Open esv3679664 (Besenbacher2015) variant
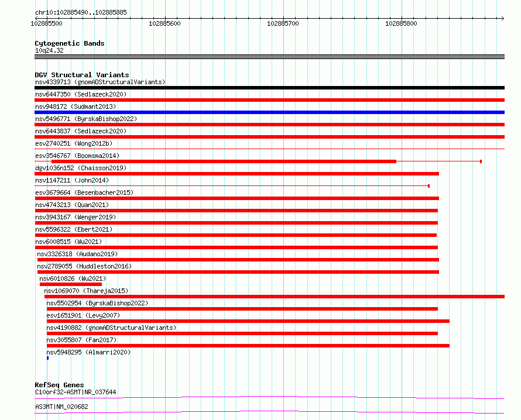The width and height of the screenshot is (521, 420). pyautogui.click(x=84, y=192)
